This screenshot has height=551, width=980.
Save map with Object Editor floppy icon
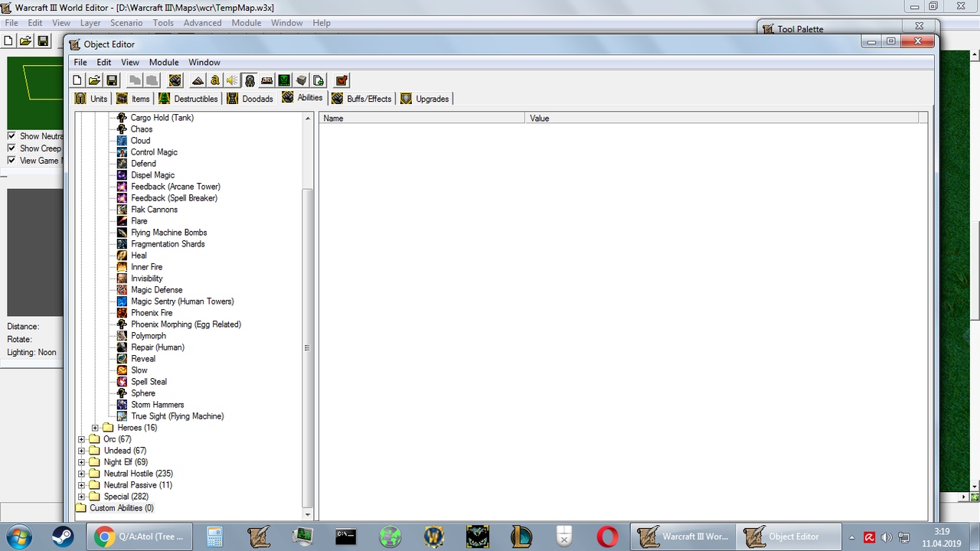coord(112,80)
